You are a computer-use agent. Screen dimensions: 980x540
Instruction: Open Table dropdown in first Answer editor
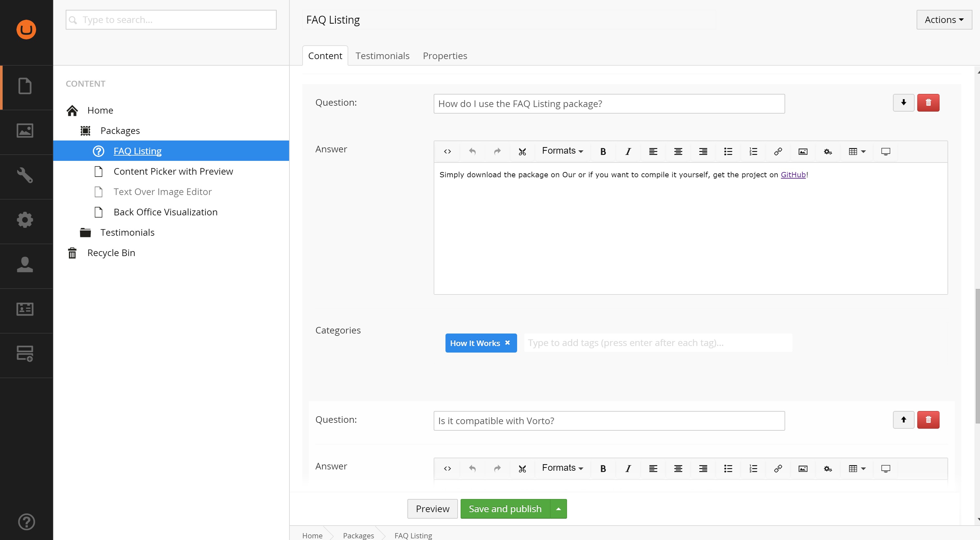tap(857, 152)
